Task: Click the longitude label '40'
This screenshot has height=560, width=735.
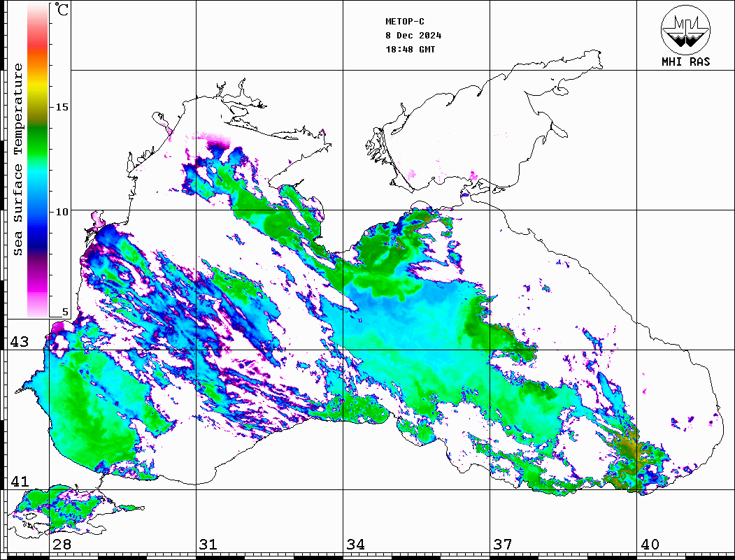Action: [650, 545]
